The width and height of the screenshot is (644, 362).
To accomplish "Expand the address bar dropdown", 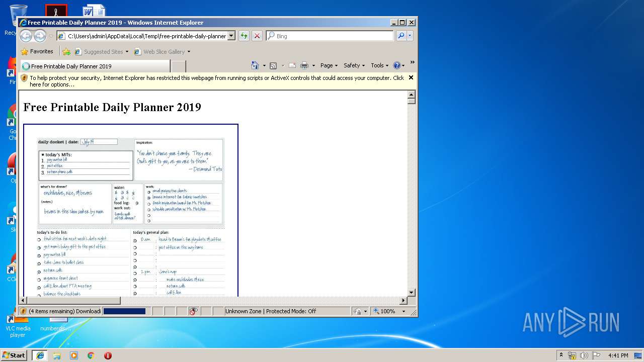I will coord(231,36).
